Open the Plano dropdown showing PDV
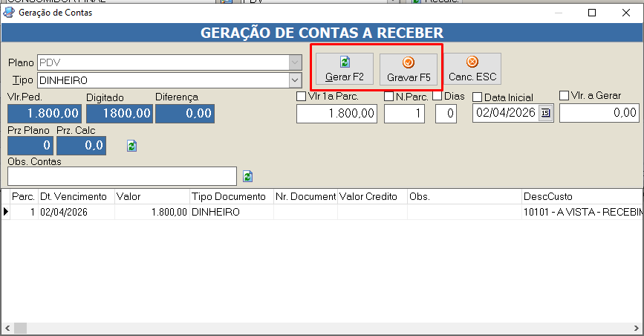644x336 pixels. pyautogui.click(x=295, y=62)
